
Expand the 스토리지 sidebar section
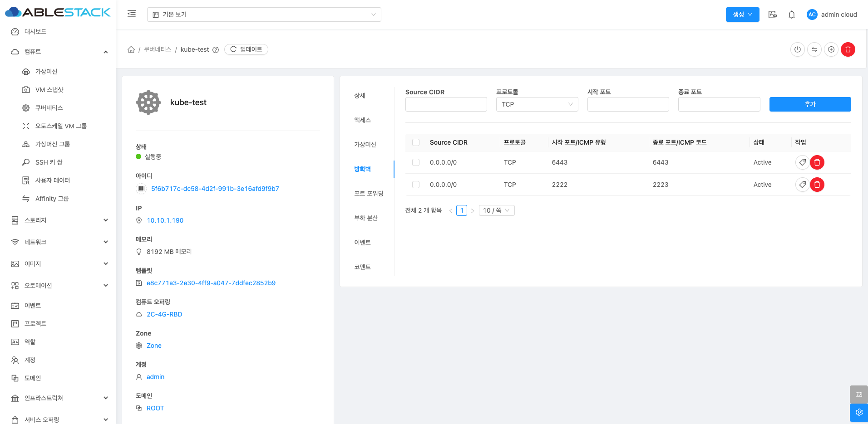coord(59,220)
